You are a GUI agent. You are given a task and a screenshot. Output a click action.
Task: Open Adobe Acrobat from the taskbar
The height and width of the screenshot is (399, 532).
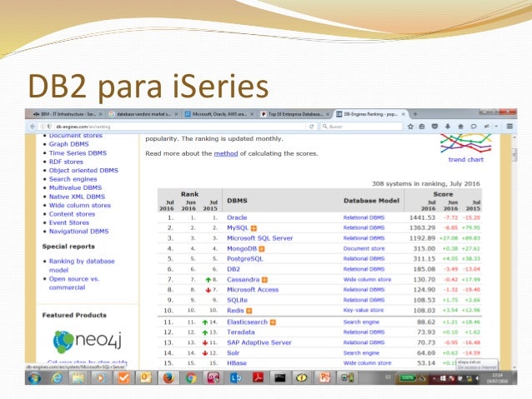pyautogui.click(x=258, y=377)
